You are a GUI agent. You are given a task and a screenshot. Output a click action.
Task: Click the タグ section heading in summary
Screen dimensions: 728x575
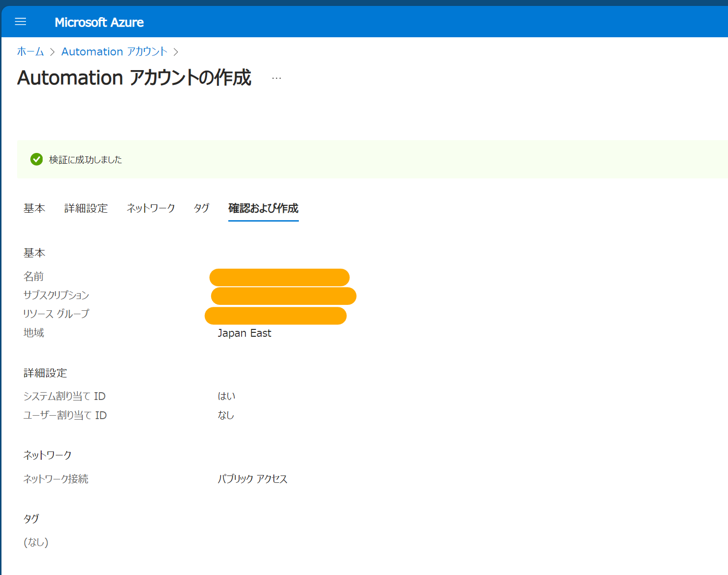[x=31, y=519]
